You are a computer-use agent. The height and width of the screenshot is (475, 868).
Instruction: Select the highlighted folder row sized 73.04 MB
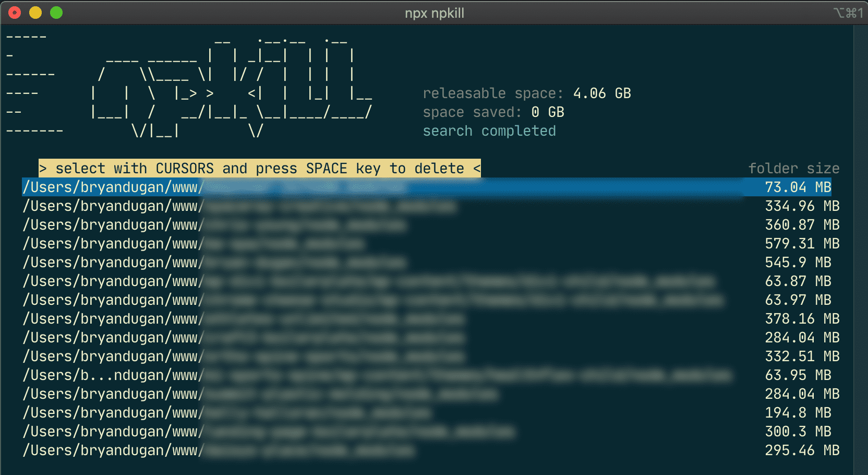(x=427, y=187)
